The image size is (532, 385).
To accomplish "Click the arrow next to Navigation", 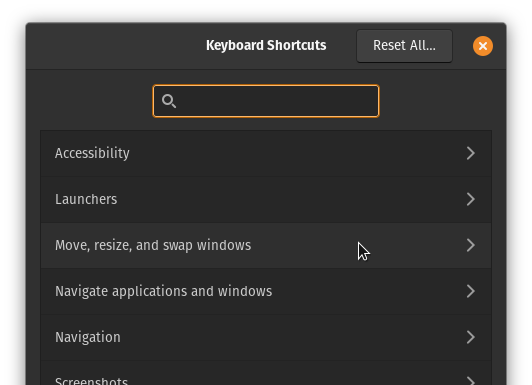I will (x=470, y=337).
